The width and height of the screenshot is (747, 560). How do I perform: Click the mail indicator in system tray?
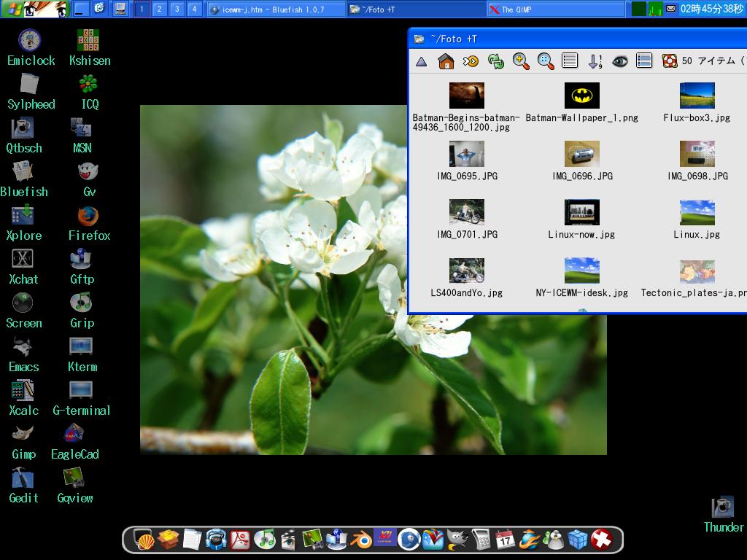coord(670,9)
